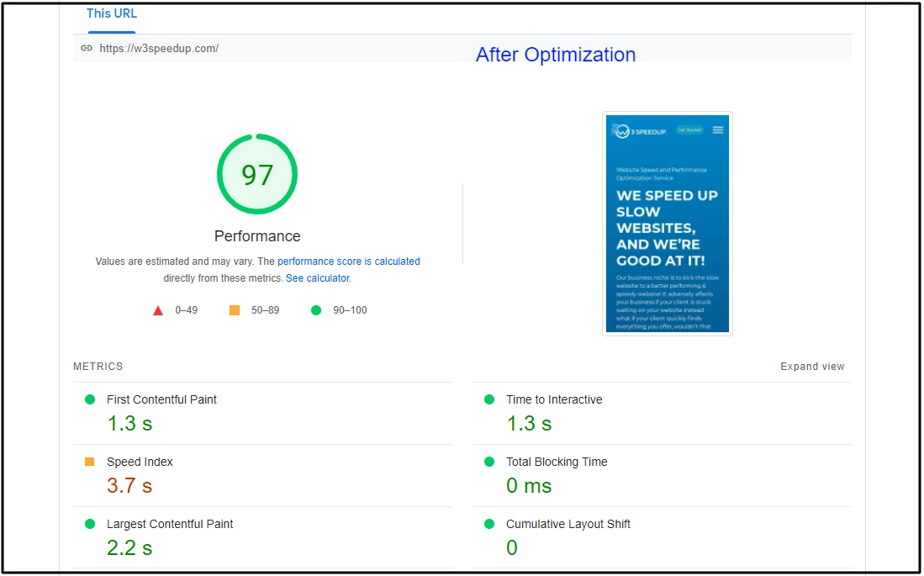Click the link icon beside the URL
This screenshot has width=924, height=576.
click(x=86, y=49)
